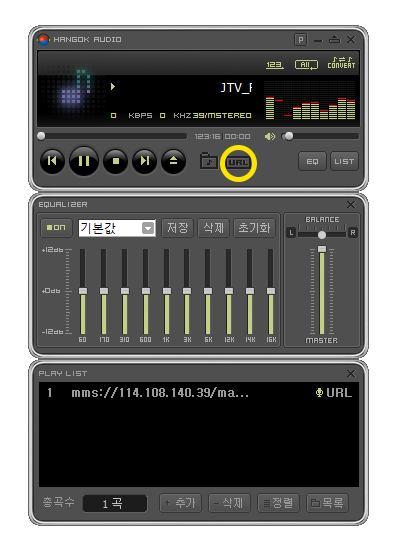Image resolution: width=395 pixels, height=546 pixels.
Task: Click the 정렬 sort button
Action: click(278, 503)
